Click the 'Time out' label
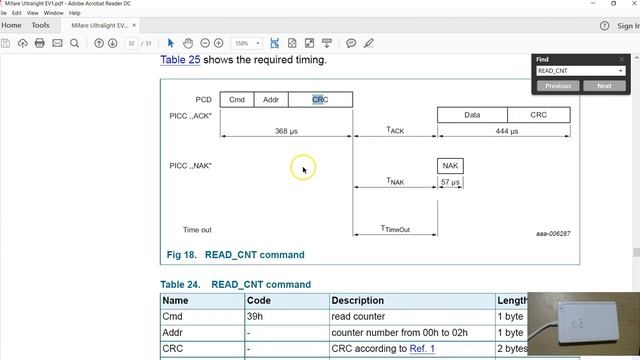Screen dimensions: 640x360 pyautogui.click(x=197, y=230)
